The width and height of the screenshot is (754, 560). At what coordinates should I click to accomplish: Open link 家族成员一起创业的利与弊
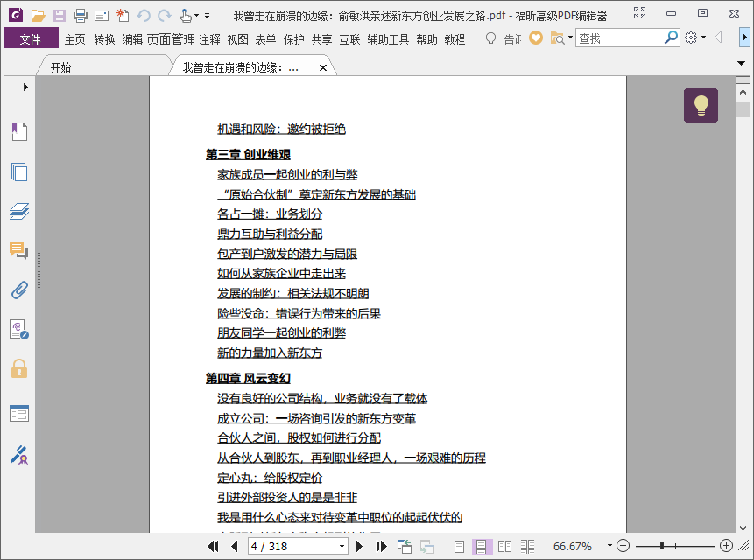pyautogui.click(x=287, y=174)
